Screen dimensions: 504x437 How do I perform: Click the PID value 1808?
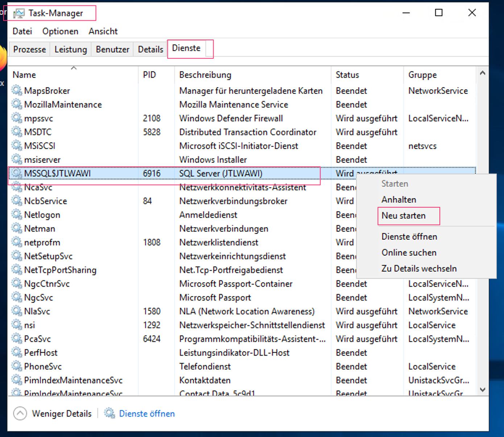point(152,242)
